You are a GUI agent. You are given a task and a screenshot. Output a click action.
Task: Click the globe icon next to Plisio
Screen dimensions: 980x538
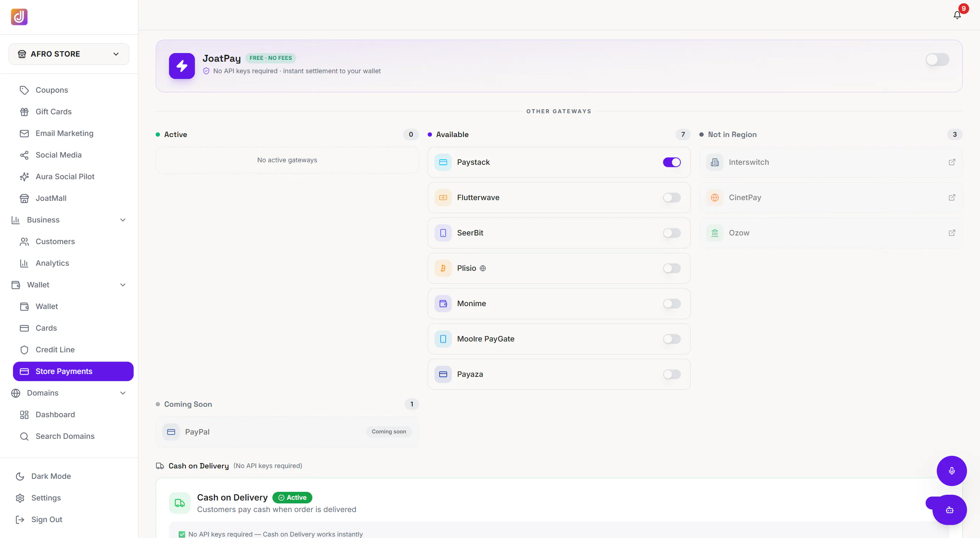coord(483,268)
